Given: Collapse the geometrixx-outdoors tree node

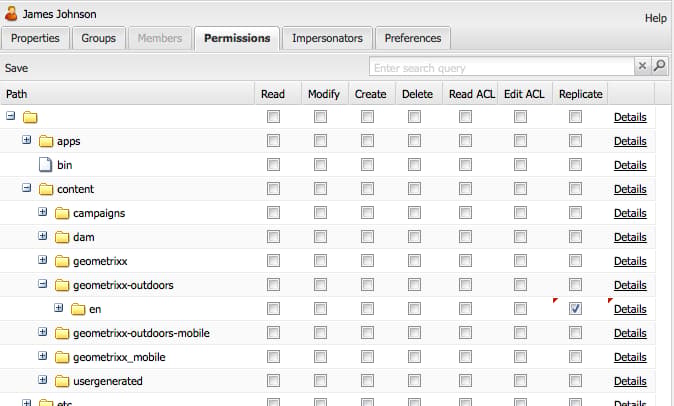Looking at the screenshot, I should point(43,284).
